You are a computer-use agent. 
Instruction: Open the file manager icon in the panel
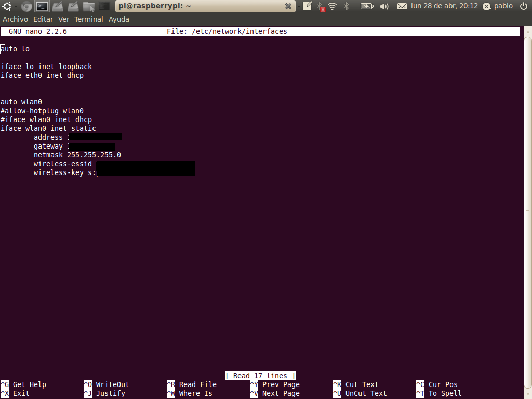tap(89, 6)
